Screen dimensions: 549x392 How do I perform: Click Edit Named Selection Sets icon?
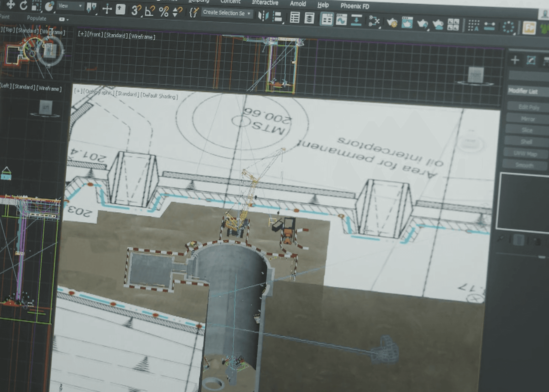(194, 12)
